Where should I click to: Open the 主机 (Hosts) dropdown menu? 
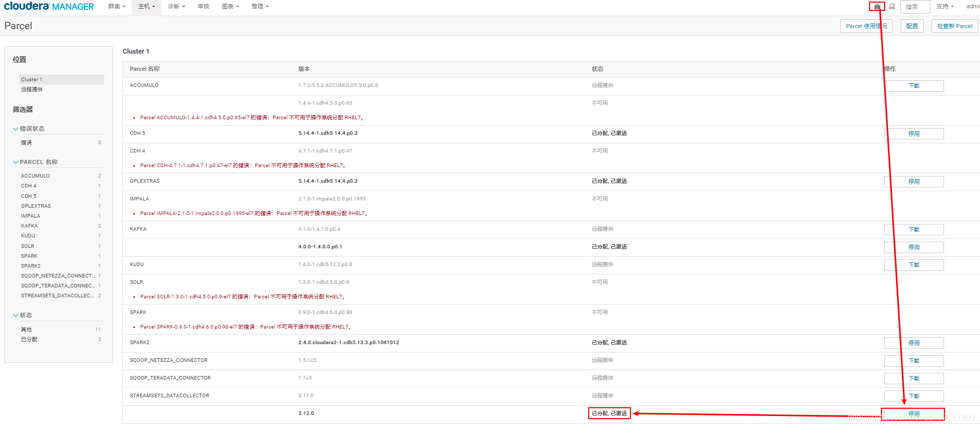click(146, 7)
